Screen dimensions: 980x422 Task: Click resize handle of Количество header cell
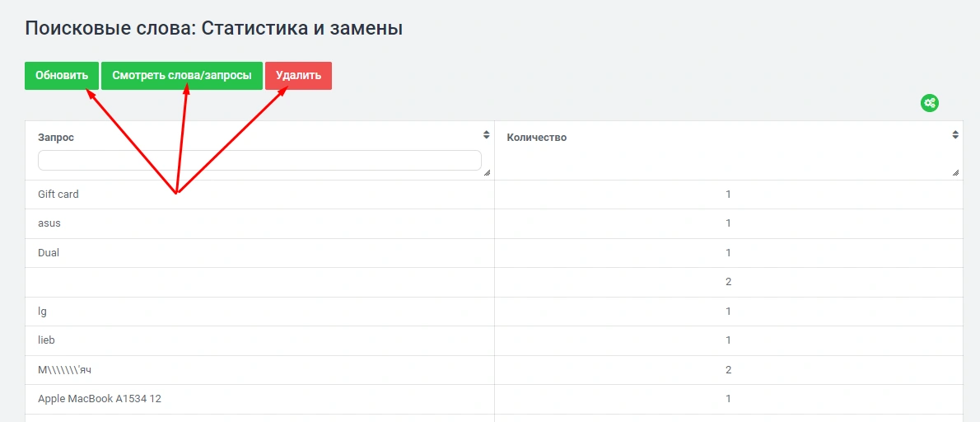pyautogui.click(x=956, y=173)
